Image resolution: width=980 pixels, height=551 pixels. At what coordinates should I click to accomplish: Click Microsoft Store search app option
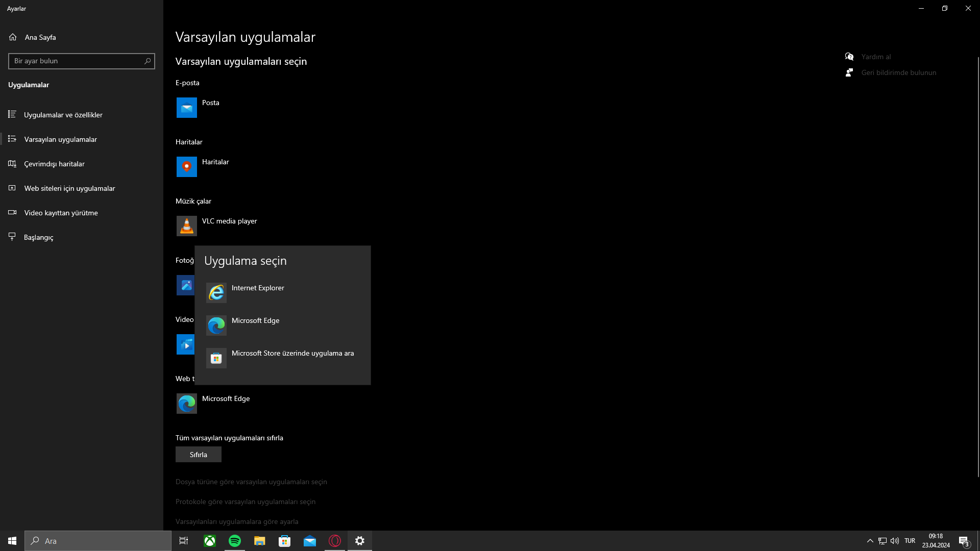292,358
